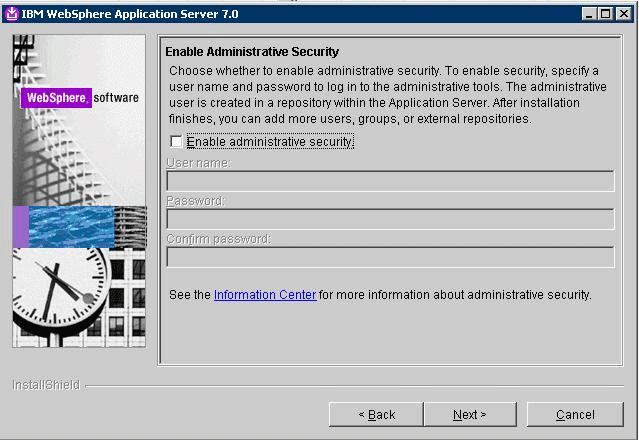Open the Information Center link
The height and width of the screenshot is (440, 639).
coord(265,295)
